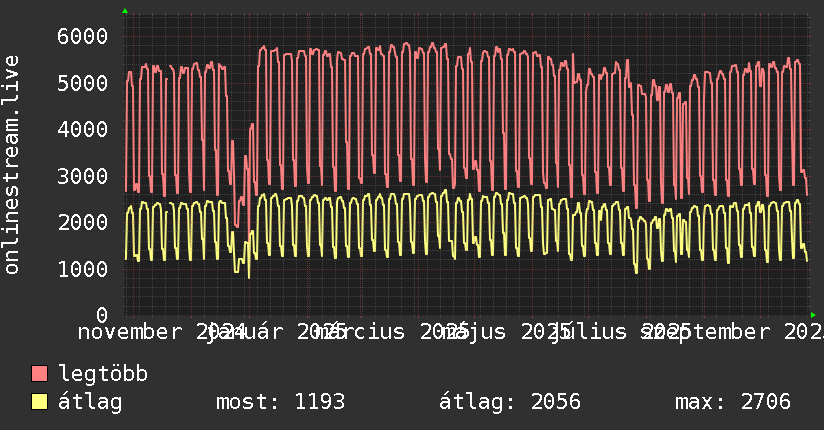Click the 'átlag: 2056' statistic value
This screenshot has height=430, width=824.
(x=510, y=402)
